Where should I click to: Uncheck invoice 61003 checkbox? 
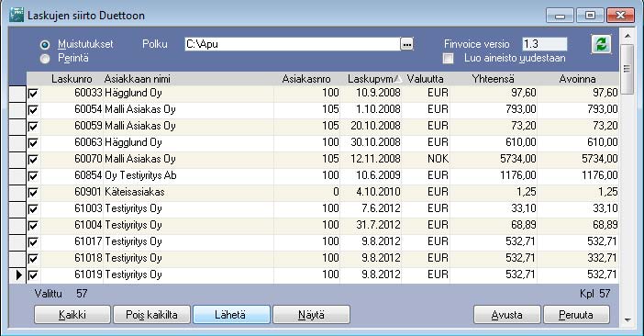(33, 208)
